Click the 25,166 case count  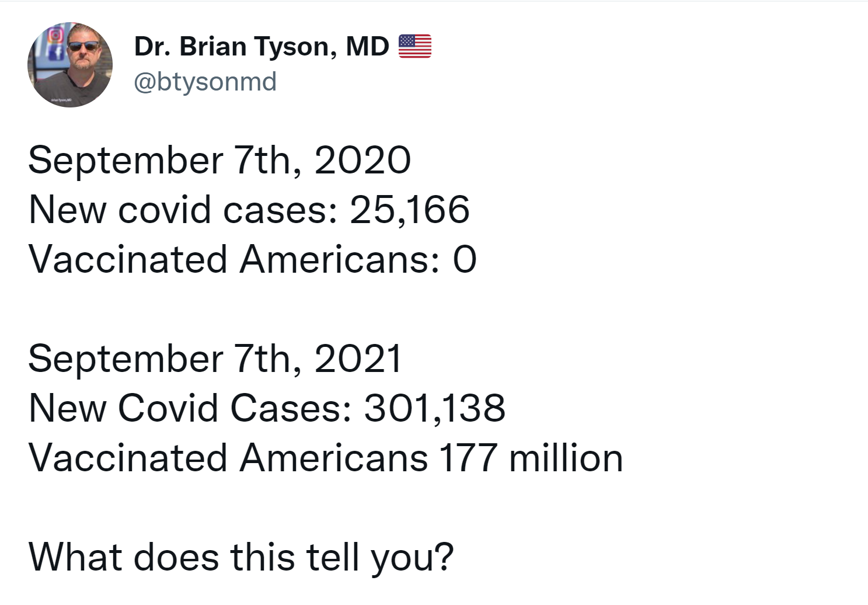click(409, 210)
